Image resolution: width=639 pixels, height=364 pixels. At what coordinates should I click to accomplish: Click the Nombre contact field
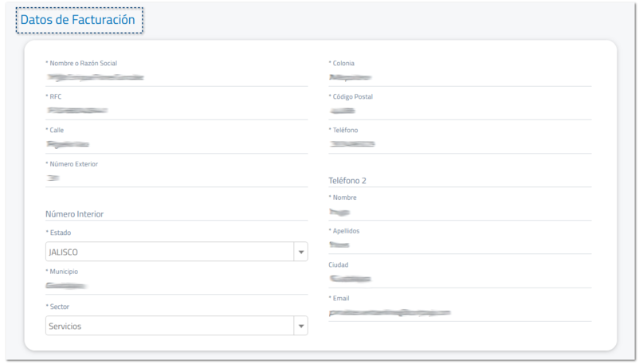[x=459, y=212]
